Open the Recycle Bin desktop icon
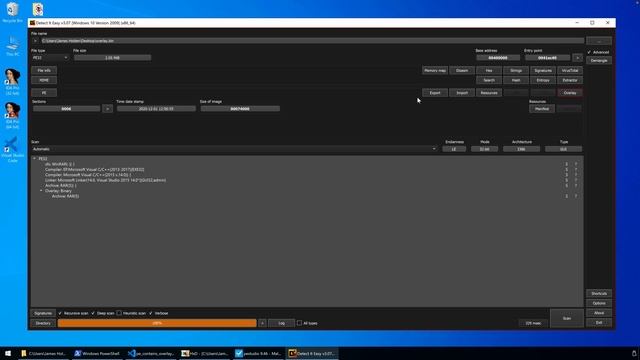Image resolution: width=640 pixels, height=360 pixels. tap(12, 12)
